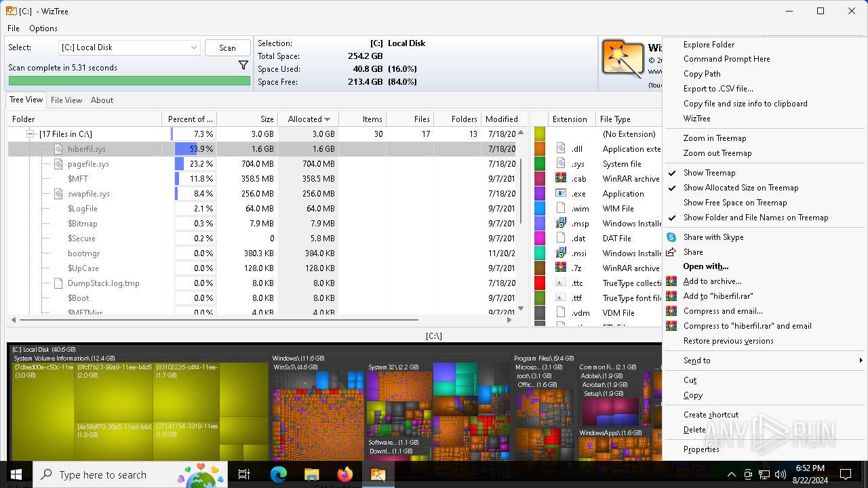Click the WizTree taskbar icon

coord(378,474)
